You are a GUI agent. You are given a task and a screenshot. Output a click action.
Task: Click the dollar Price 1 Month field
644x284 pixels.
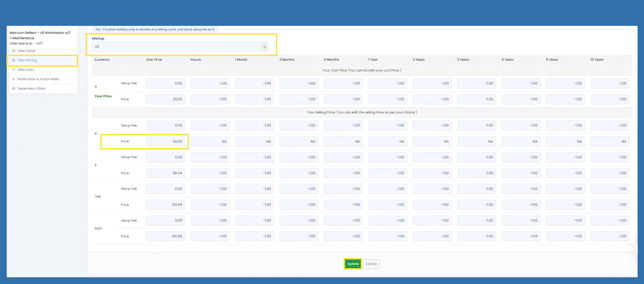tap(254, 173)
